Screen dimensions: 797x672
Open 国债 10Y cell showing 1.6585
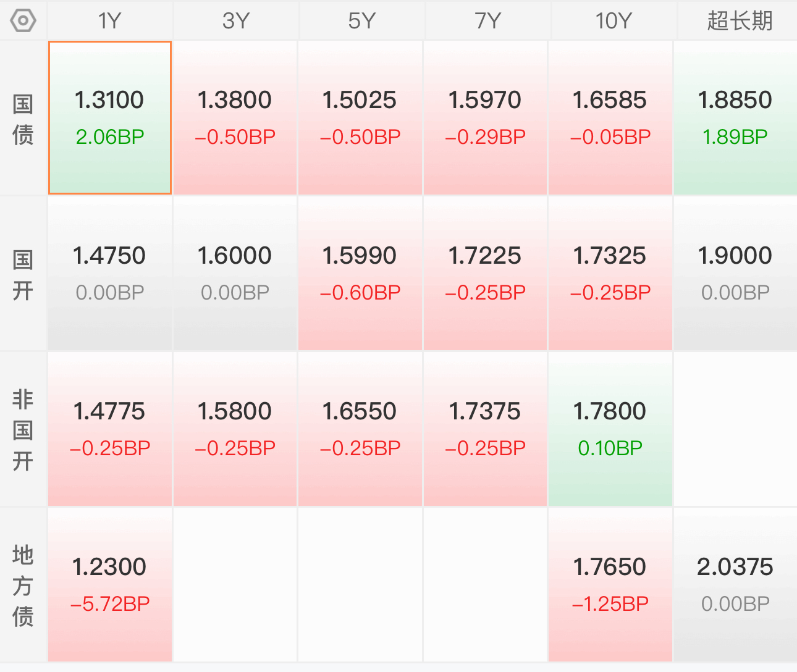[x=610, y=118]
